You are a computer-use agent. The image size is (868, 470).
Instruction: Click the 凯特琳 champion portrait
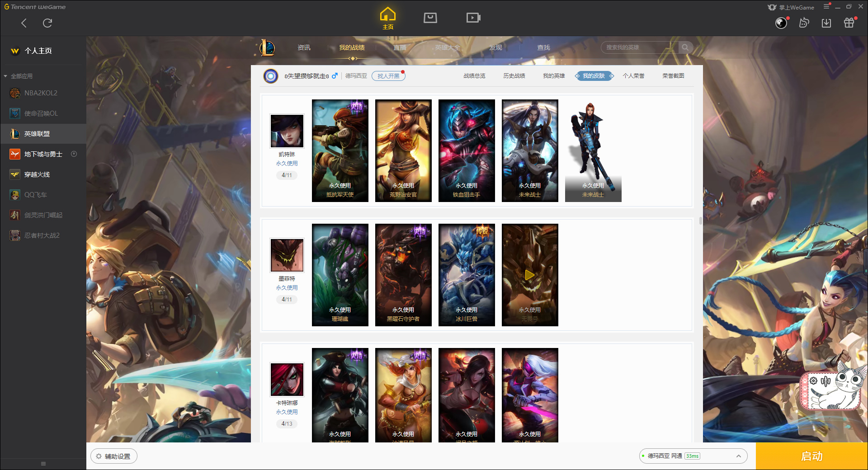pyautogui.click(x=287, y=131)
